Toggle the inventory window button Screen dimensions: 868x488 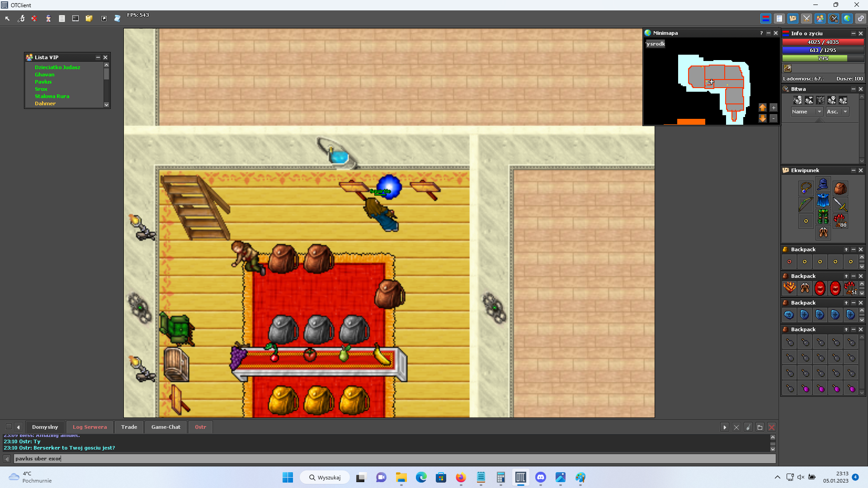793,19
